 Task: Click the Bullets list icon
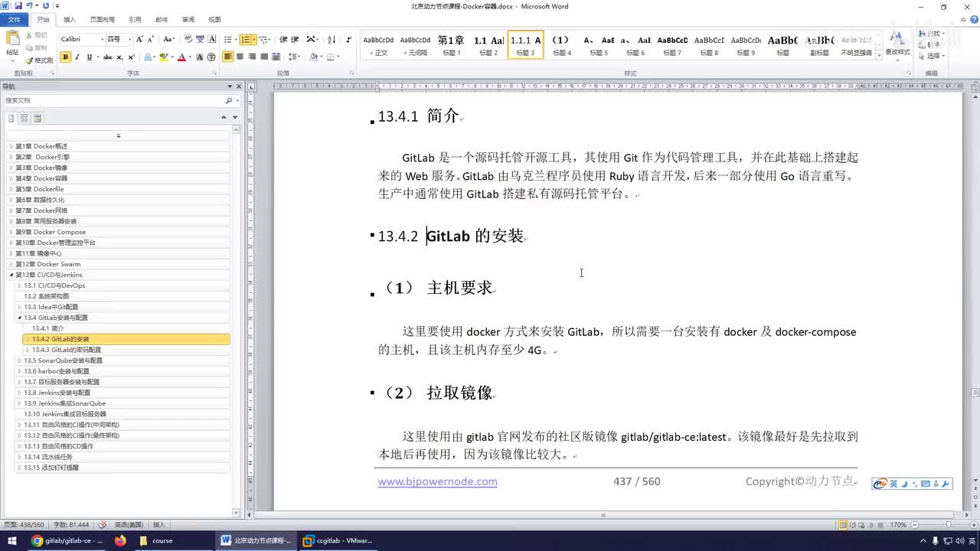click(228, 39)
